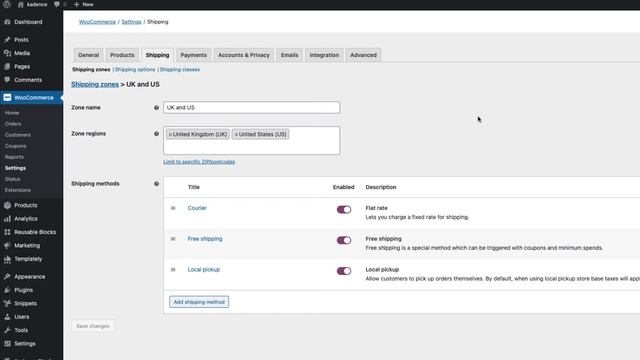This screenshot has width=640, height=360.
Task: Click the Snippets scissors icon
Action: pos(7,304)
